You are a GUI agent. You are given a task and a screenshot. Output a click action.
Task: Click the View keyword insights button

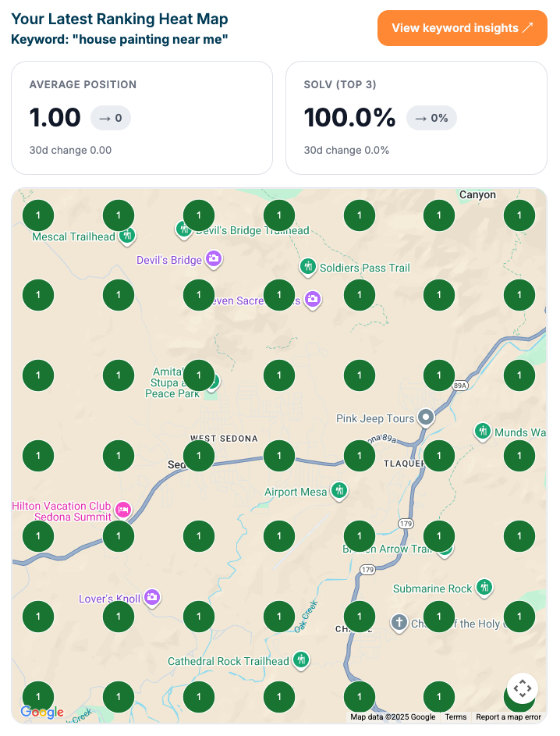[x=462, y=28]
